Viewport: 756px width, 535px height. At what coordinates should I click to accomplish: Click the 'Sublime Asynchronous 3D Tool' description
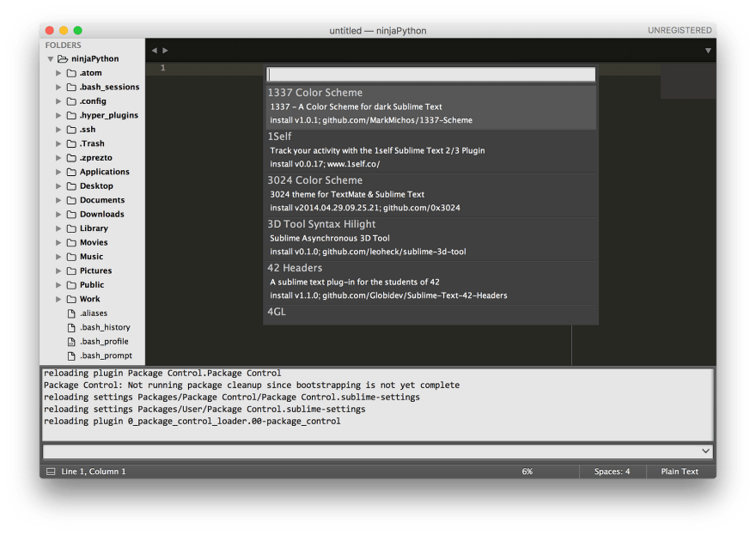(330, 238)
